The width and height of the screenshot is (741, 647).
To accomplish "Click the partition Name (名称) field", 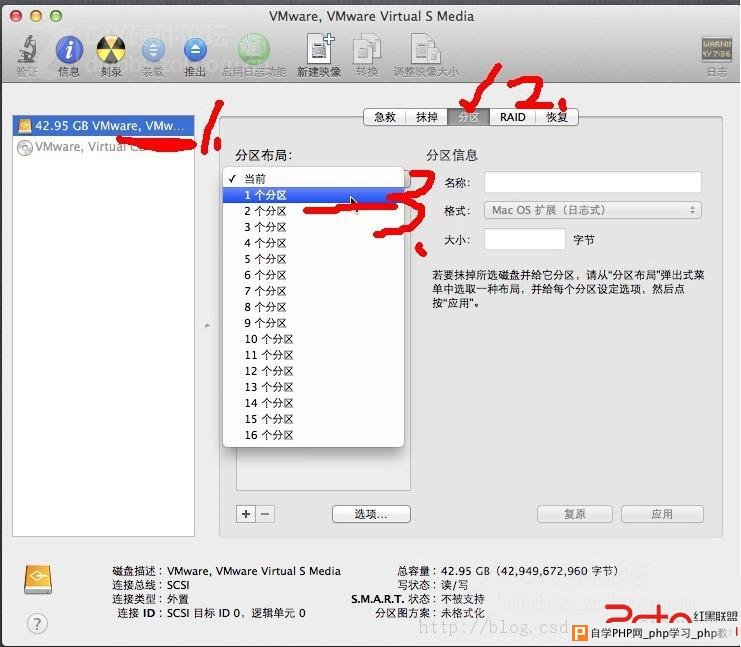I will pyautogui.click(x=593, y=182).
